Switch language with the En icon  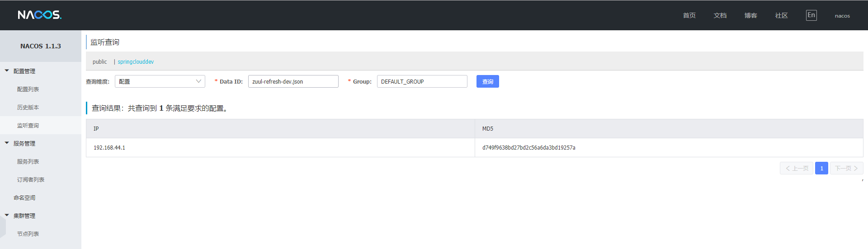[x=811, y=15]
